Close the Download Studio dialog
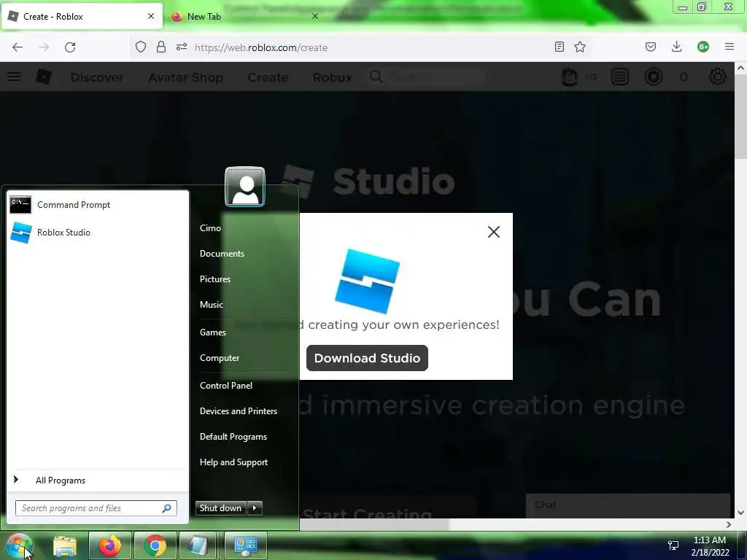The width and height of the screenshot is (747, 560). tap(494, 232)
